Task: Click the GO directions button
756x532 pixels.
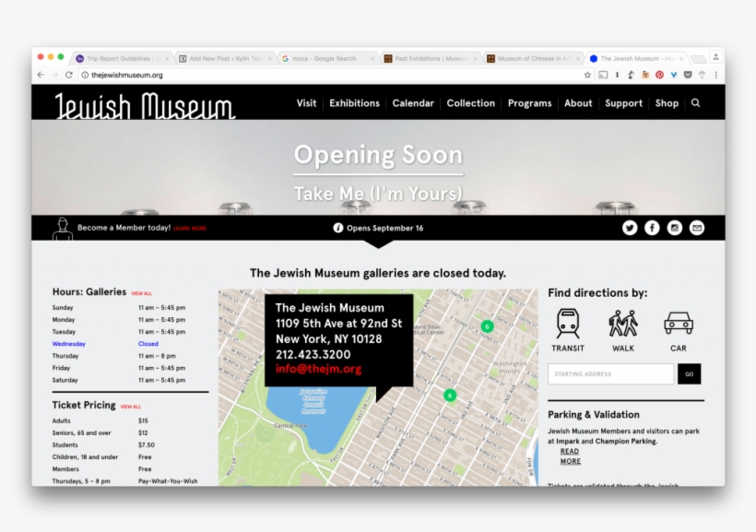Action: point(689,373)
